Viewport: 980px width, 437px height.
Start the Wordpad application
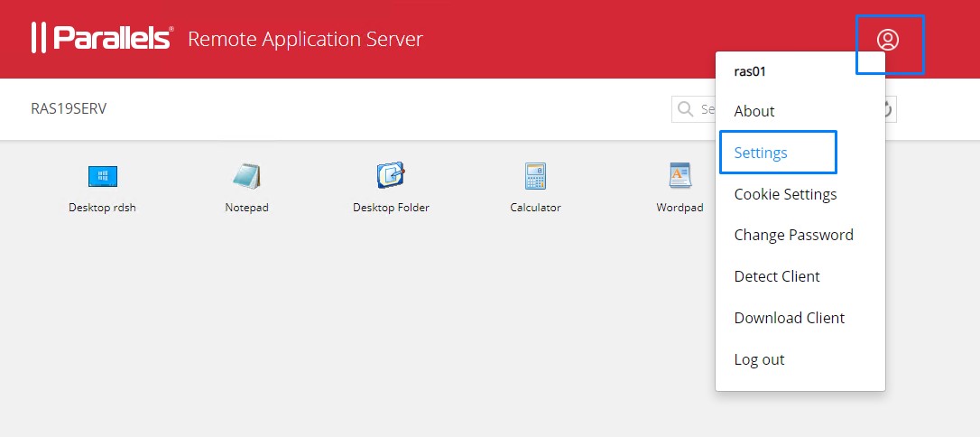[x=679, y=177]
